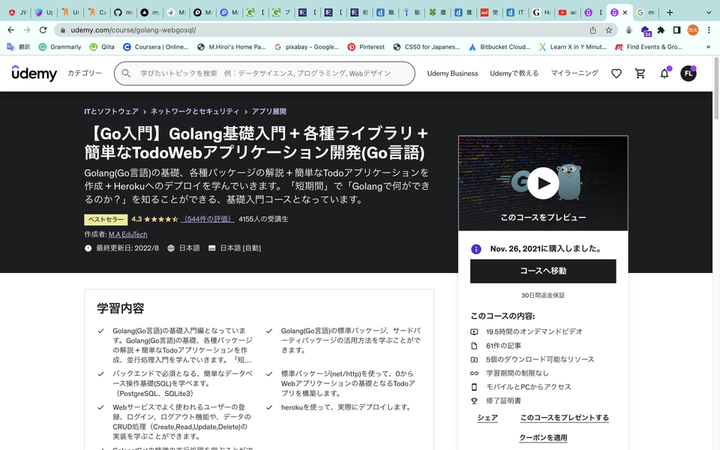Open Udemyで教える link
This screenshot has height=450, width=720.
tap(514, 73)
